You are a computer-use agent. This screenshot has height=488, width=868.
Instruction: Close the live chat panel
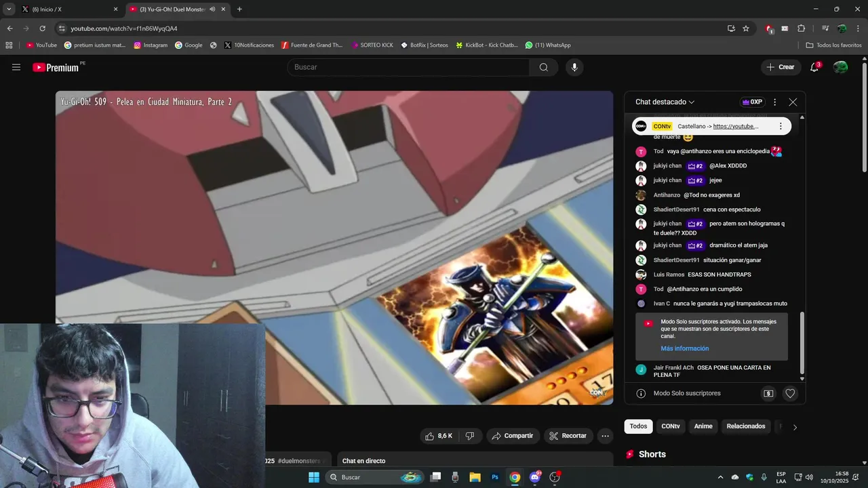coord(793,102)
